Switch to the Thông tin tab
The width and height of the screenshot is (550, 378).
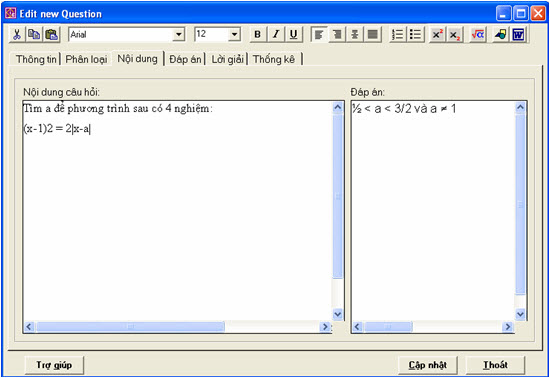(36, 59)
